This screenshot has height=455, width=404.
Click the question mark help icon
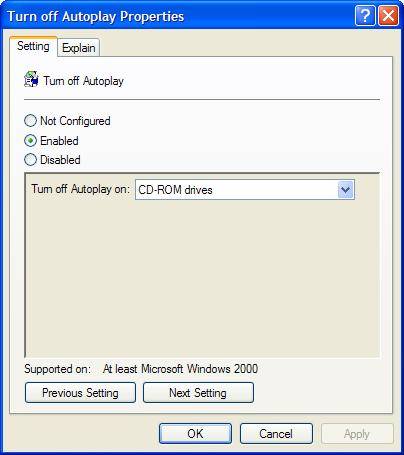click(x=365, y=16)
